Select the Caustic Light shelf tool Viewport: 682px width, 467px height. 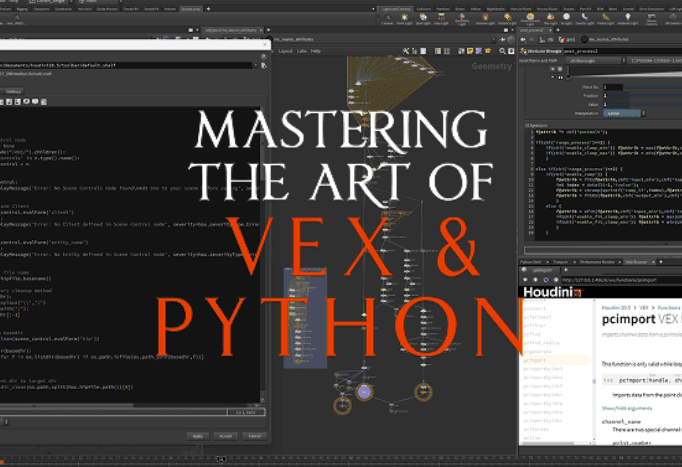(x=585, y=18)
